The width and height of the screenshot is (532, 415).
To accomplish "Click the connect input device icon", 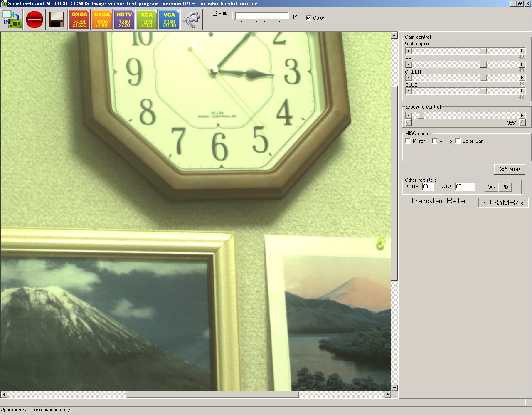I will coord(12,20).
